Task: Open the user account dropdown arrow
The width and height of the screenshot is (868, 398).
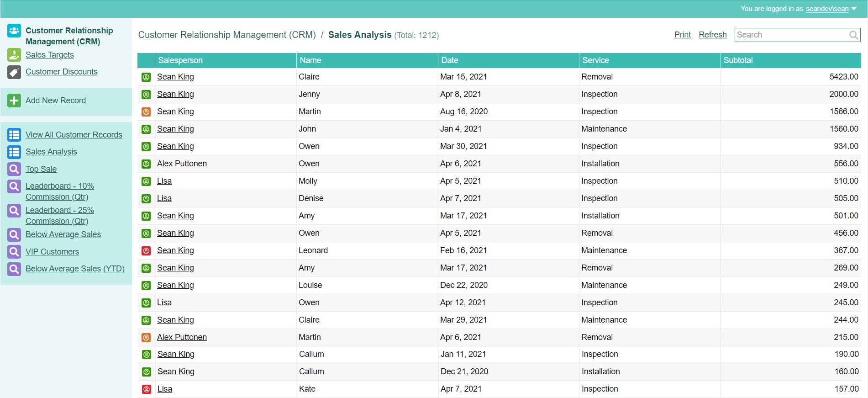Action: point(854,8)
